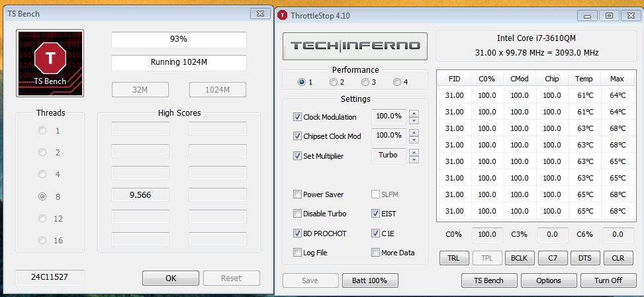This screenshot has height=297, width=644.
Task: Toggle the C1E checkbox
Action: tap(375, 233)
